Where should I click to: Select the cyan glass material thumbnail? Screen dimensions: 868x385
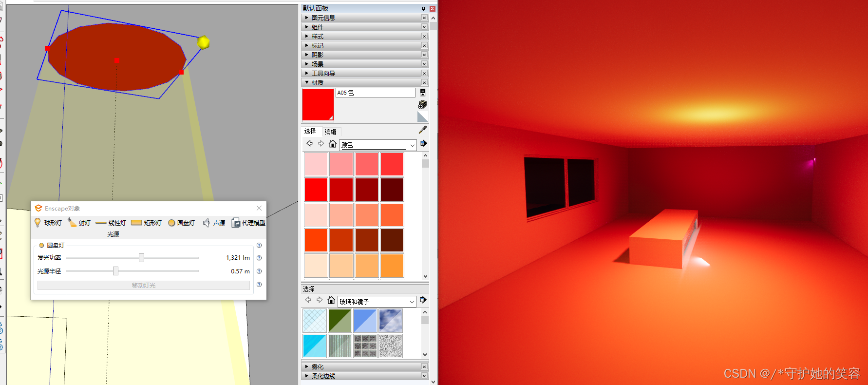pyautogui.click(x=315, y=346)
